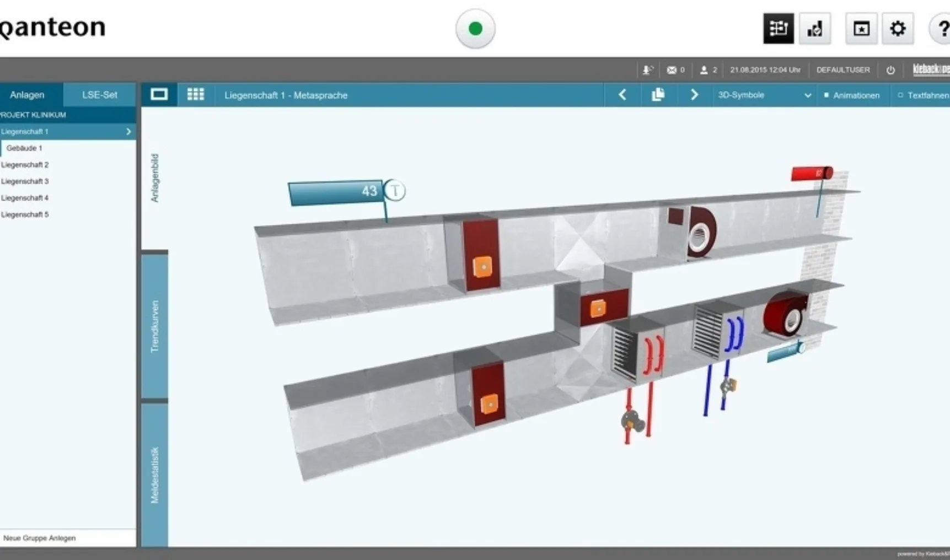950x560 pixels.
Task: Click the power logout icon
Action: [x=890, y=70]
